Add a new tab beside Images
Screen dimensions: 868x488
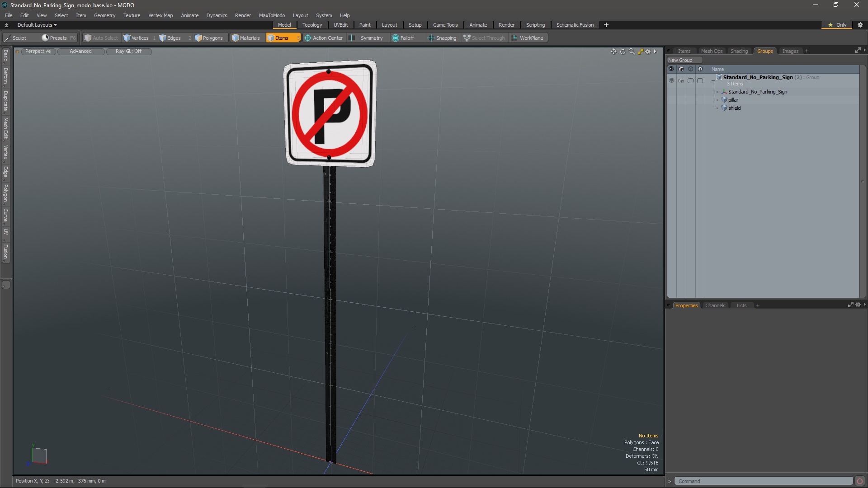coord(807,51)
